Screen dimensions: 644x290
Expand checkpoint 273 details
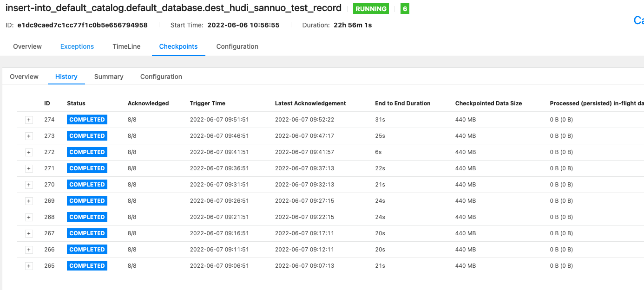click(29, 135)
